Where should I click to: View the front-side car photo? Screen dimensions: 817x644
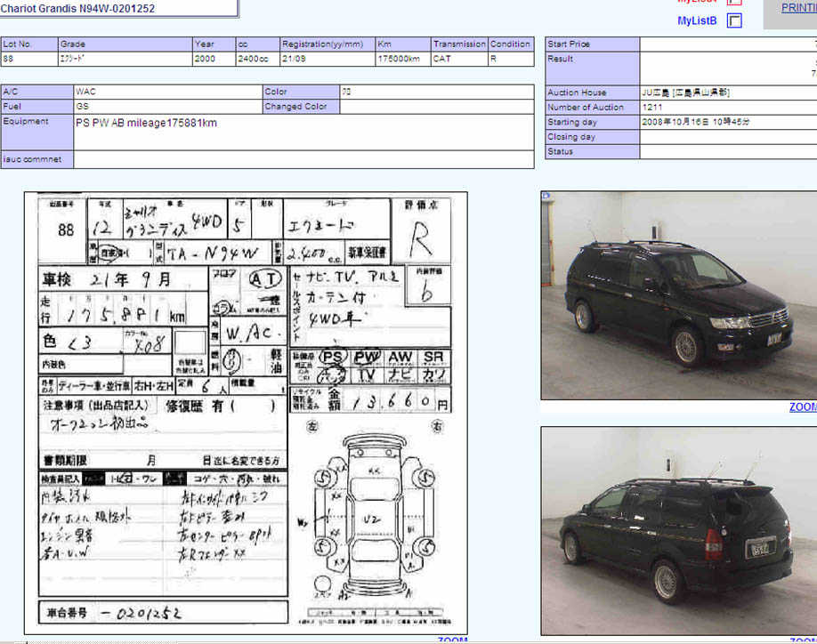coord(679,295)
